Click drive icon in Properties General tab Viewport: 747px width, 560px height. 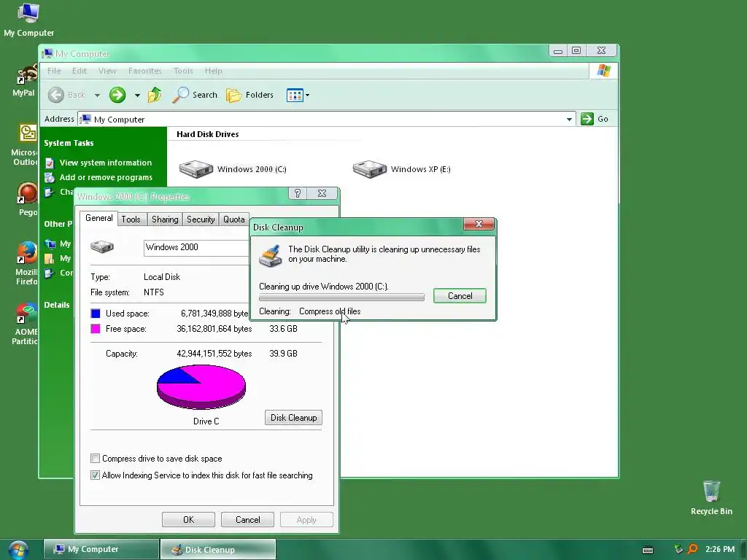102,246
